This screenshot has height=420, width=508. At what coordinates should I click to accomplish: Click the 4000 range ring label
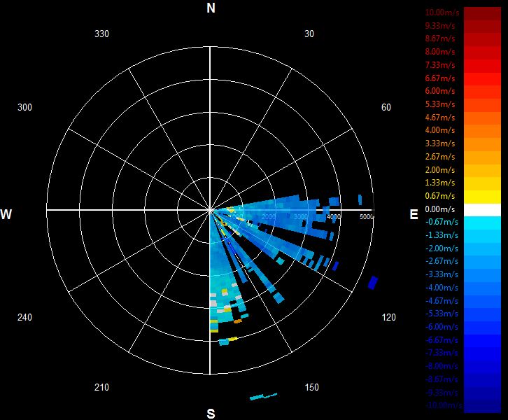point(334,216)
